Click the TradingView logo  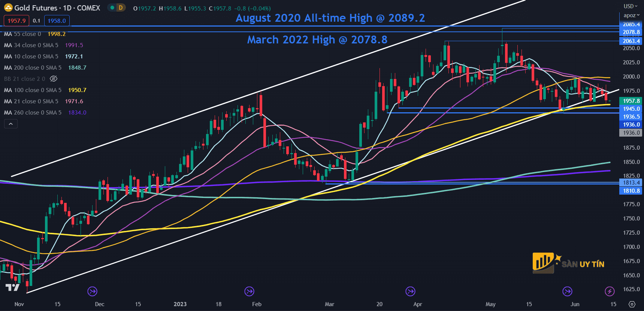(12, 287)
